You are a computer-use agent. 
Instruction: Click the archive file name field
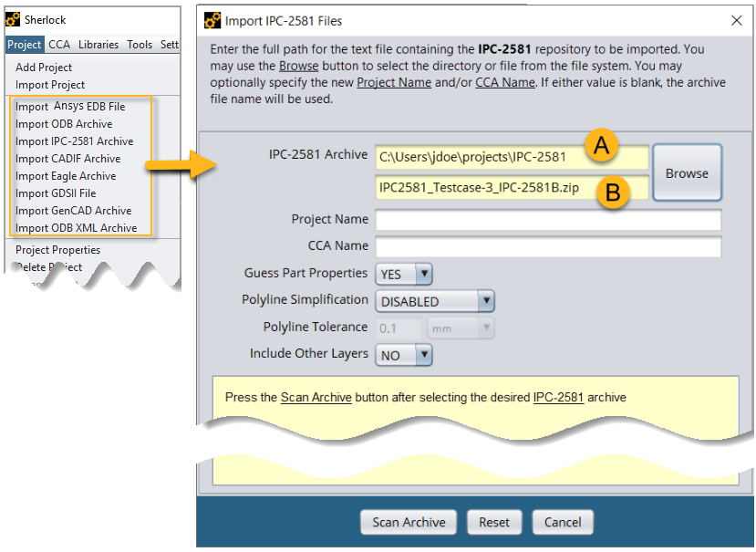click(x=512, y=188)
